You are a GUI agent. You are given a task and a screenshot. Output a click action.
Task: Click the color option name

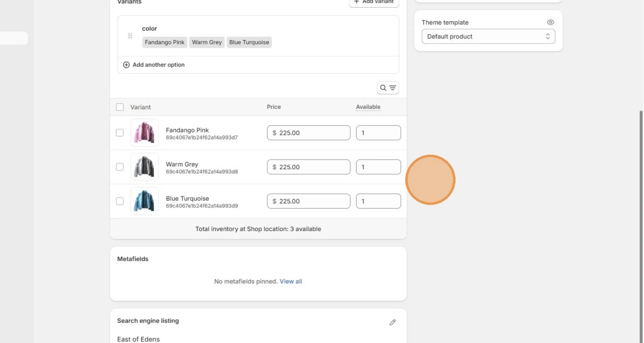click(x=149, y=28)
